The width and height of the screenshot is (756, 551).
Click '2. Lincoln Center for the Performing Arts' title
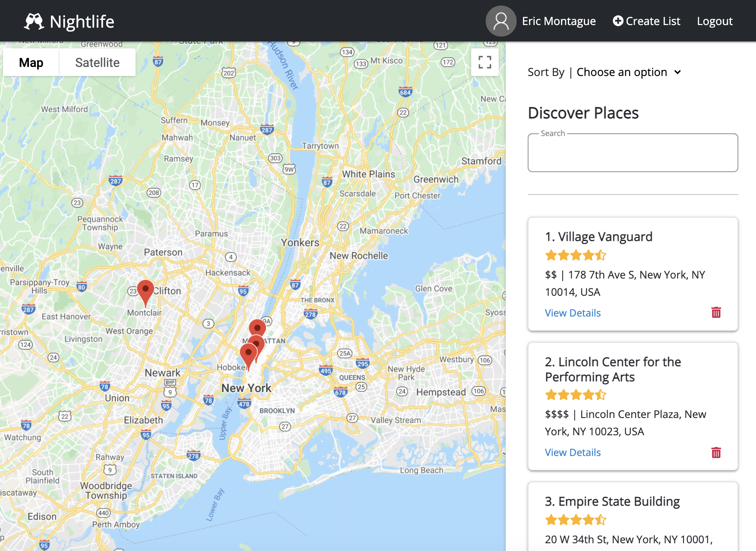613,369
